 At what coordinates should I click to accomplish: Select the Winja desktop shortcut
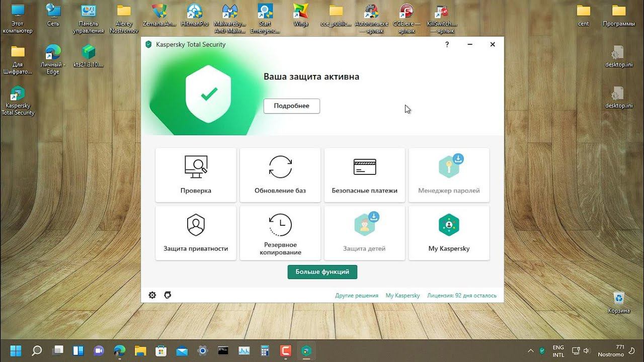point(300,16)
